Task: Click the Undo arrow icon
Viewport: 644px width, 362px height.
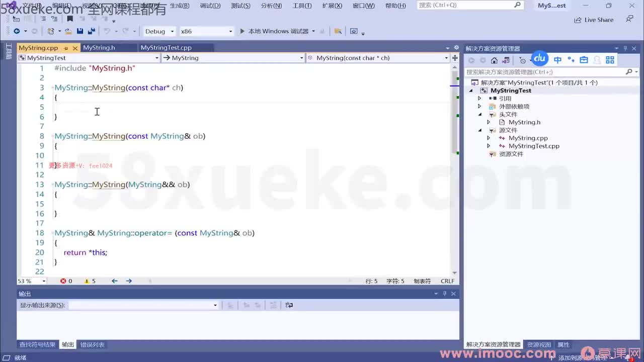Action: [x=106, y=31]
